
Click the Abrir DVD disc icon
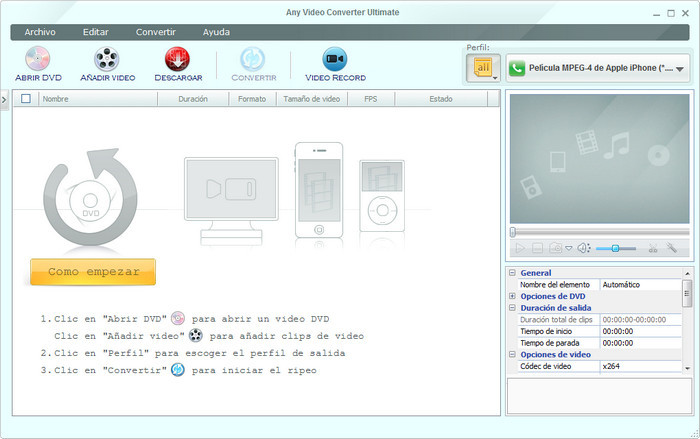click(x=38, y=59)
